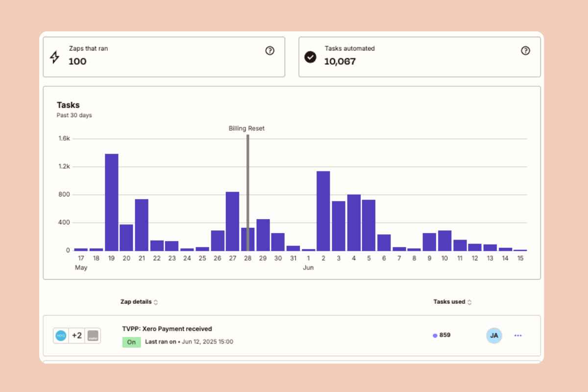This screenshot has height=392, width=588.
Task: Open the three-dot menu for TVPP zap
Action: click(x=518, y=336)
